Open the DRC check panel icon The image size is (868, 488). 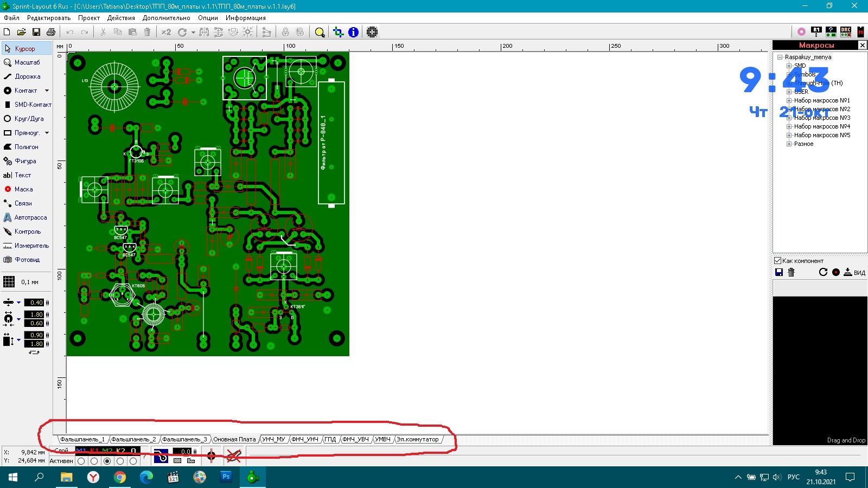[846, 32]
